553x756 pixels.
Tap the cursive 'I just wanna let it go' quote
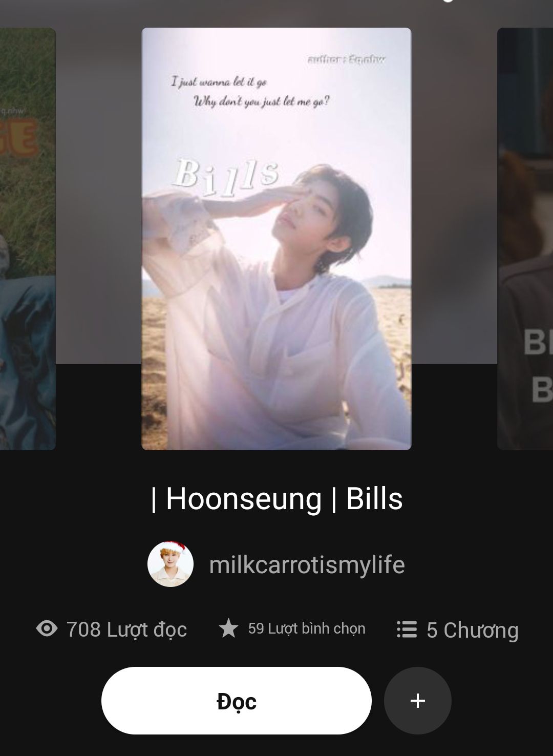click(x=219, y=82)
